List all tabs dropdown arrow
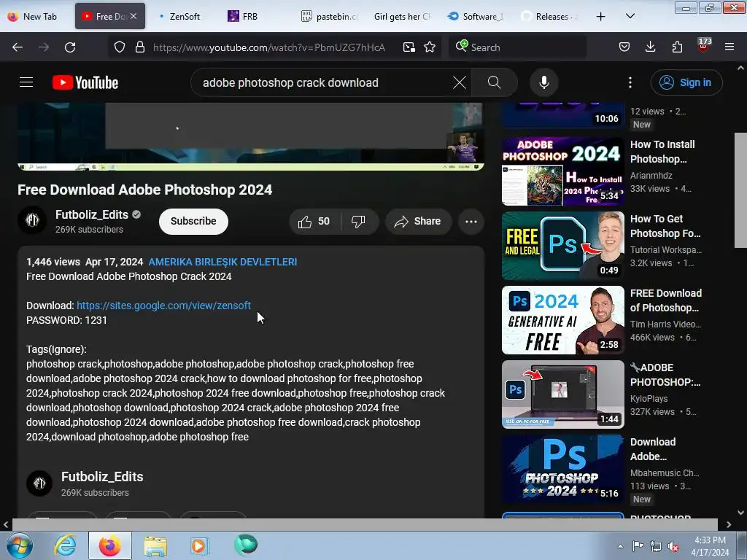Viewport: 747px width, 560px height. (630, 16)
